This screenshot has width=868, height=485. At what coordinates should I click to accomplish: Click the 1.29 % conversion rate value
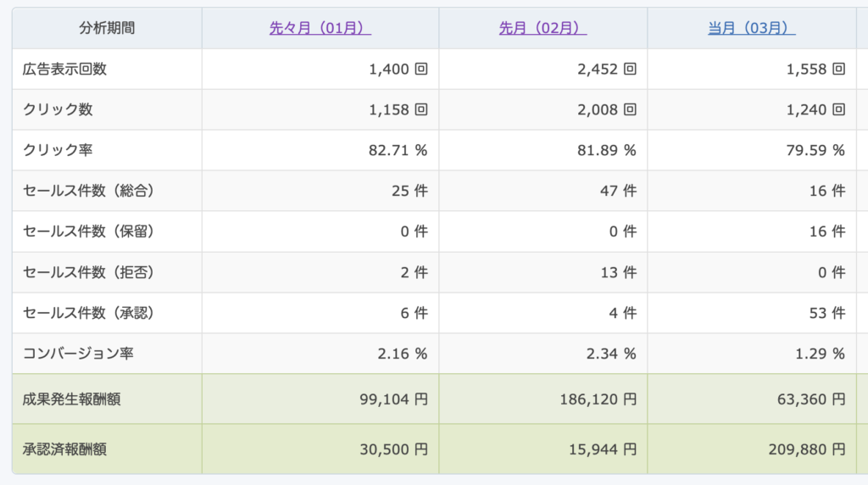click(x=815, y=354)
